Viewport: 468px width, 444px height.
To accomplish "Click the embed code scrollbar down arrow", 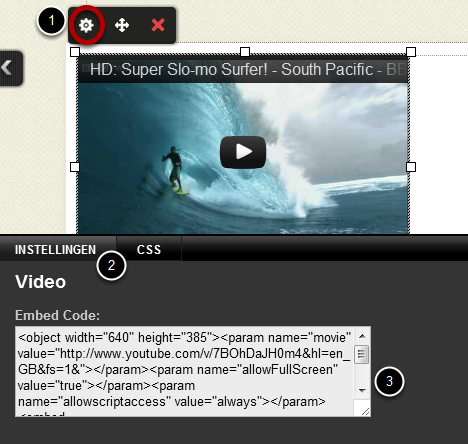I will tap(362, 390).
